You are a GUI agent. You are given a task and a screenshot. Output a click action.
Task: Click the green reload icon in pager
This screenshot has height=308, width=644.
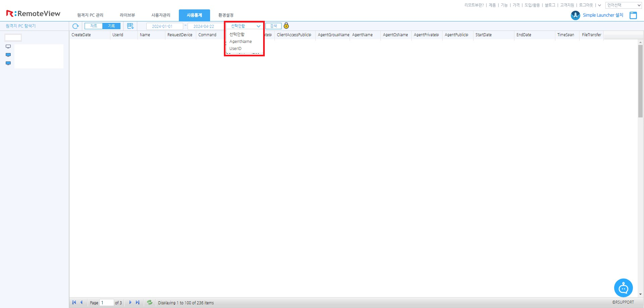150,302
